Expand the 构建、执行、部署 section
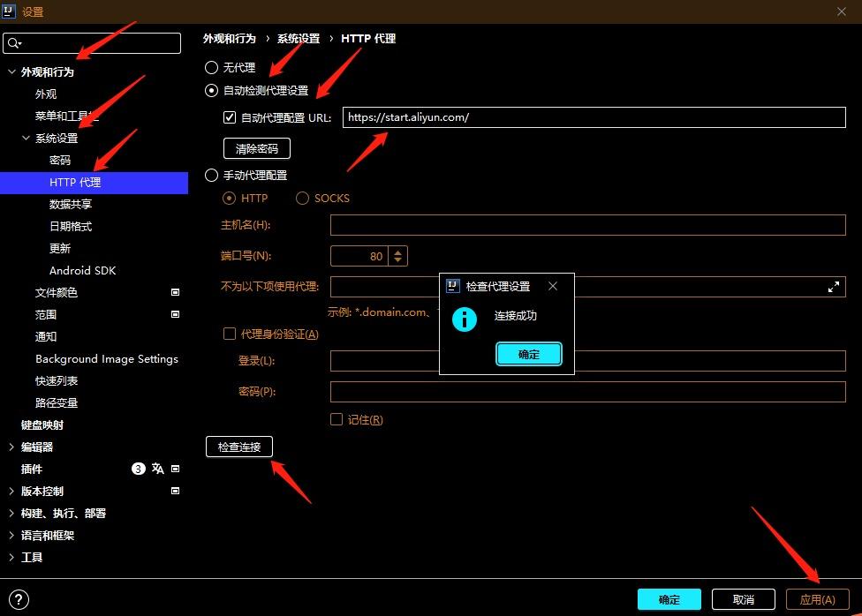The height and width of the screenshot is (616, 862). [10, 513]
